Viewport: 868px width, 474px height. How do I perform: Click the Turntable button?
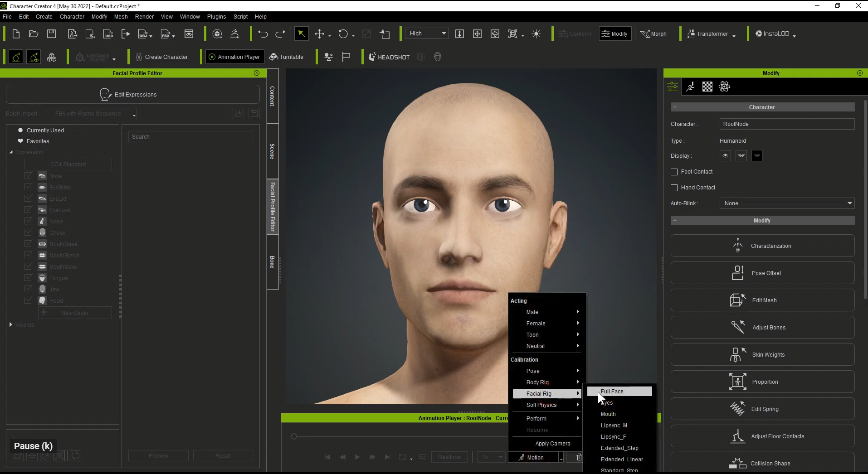pos(286,57)
